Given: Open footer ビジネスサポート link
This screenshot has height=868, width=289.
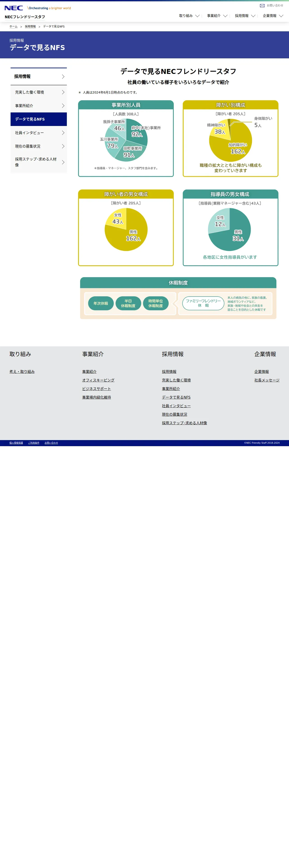Looking at the screenshot, I should (x=96, y=388).
